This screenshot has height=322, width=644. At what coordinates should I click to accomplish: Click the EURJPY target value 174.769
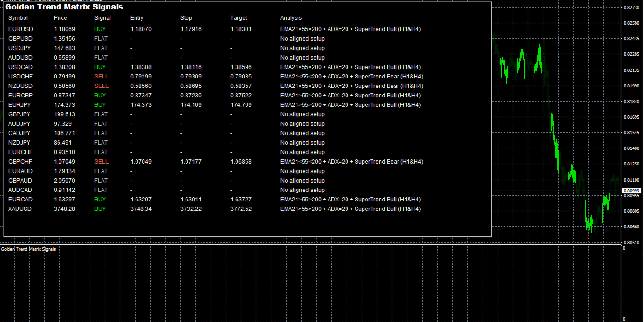tap(241, 105)
